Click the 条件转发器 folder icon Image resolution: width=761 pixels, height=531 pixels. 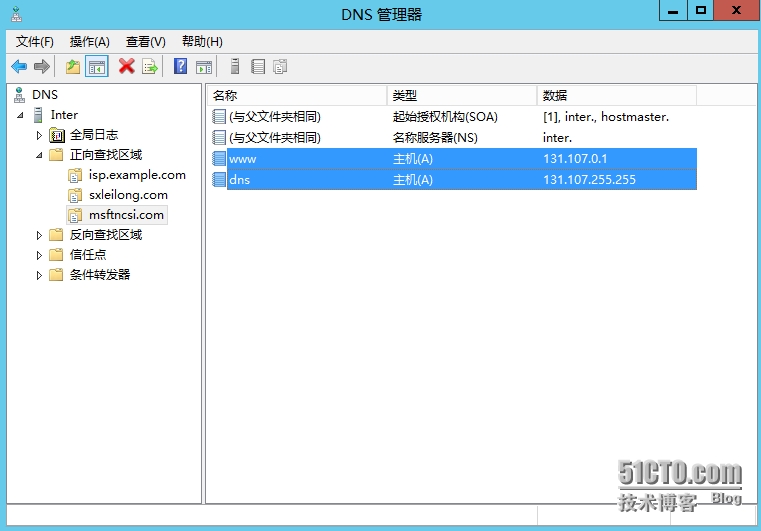coord(56,275)
